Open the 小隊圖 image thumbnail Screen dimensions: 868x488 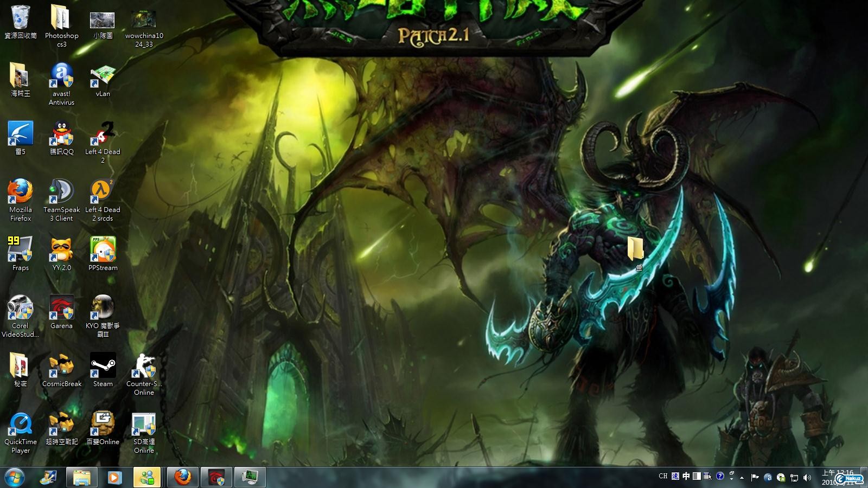point(103,24)
